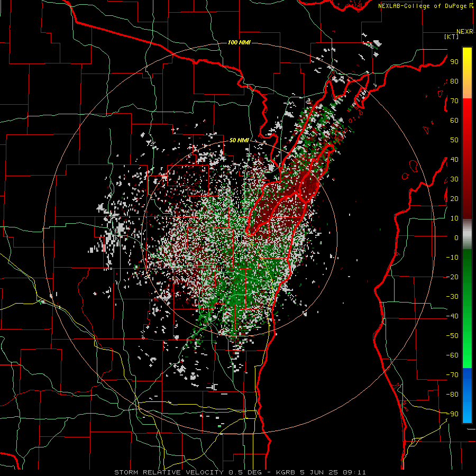
Task: Click the -20 value on velocity scale
Action: tap(452, 277)
